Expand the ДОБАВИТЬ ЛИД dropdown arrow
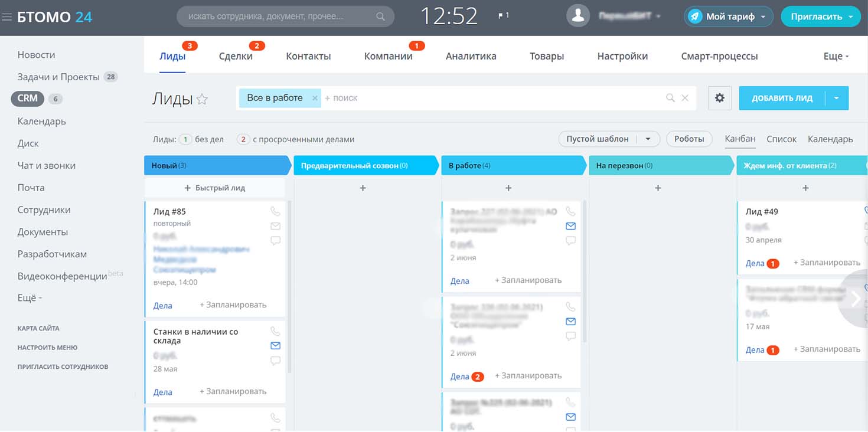This screenshot has width=868, height=432. [x=837, y=98]
